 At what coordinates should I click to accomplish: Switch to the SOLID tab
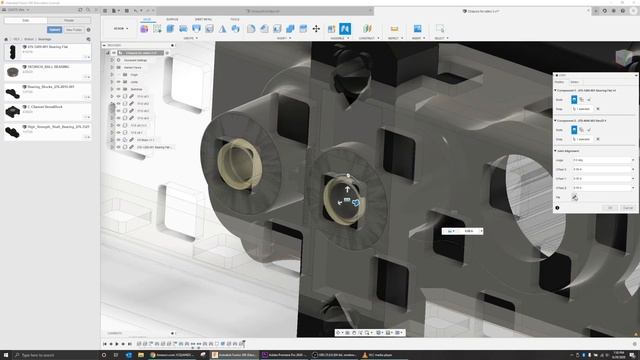147,19
